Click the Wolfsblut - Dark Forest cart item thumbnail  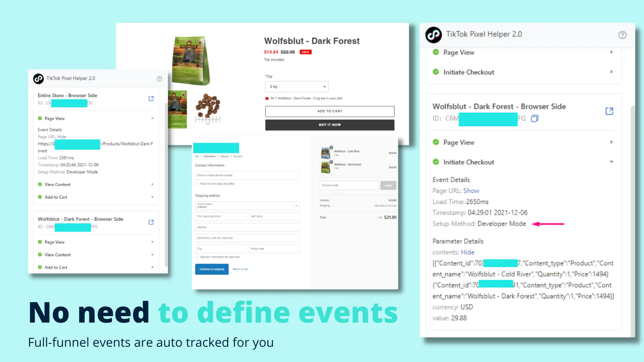point(326,167)
